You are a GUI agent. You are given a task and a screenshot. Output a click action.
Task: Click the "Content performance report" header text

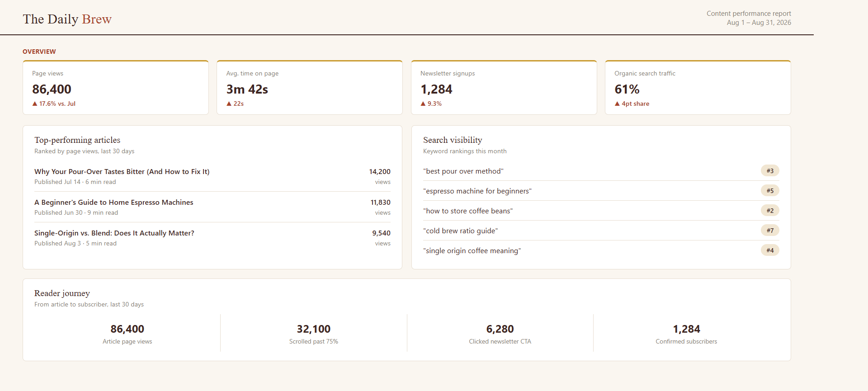749,14
